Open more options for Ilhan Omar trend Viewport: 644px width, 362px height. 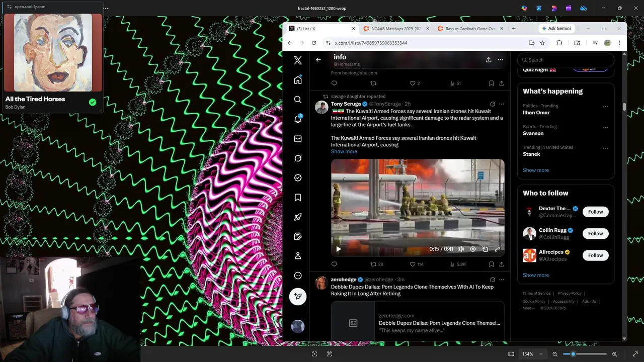[605, 107]
